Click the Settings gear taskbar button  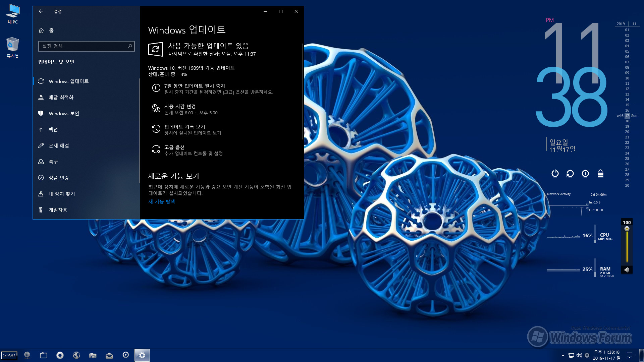pos(142,355)
